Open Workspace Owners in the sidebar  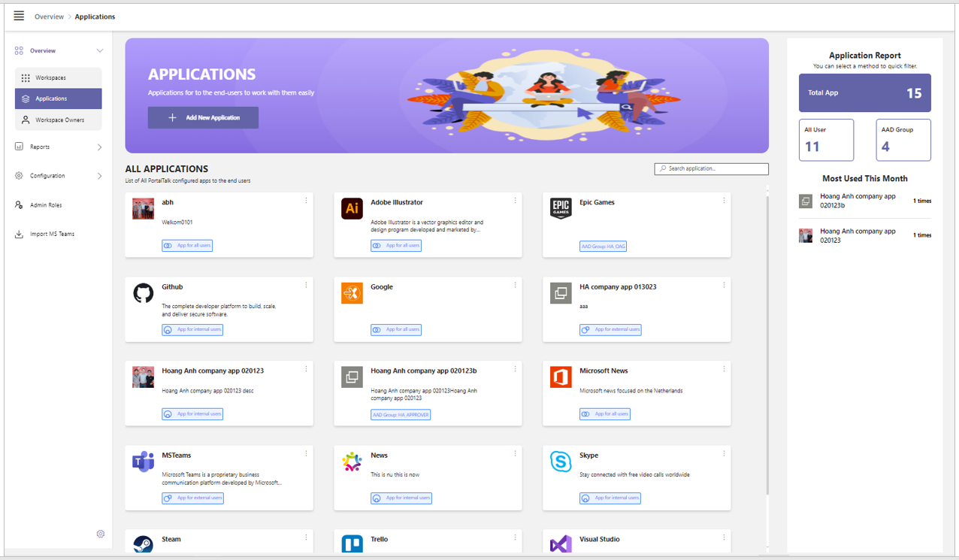point(58,120)
